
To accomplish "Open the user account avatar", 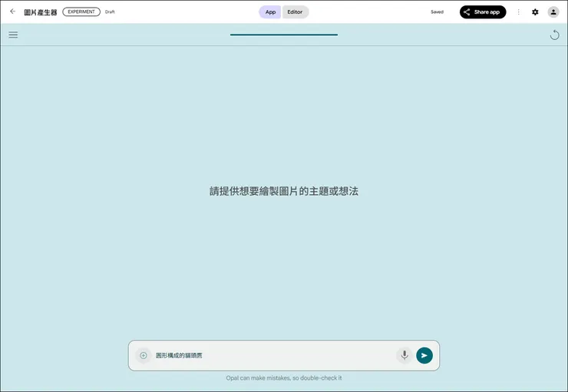I will [553, 12].
